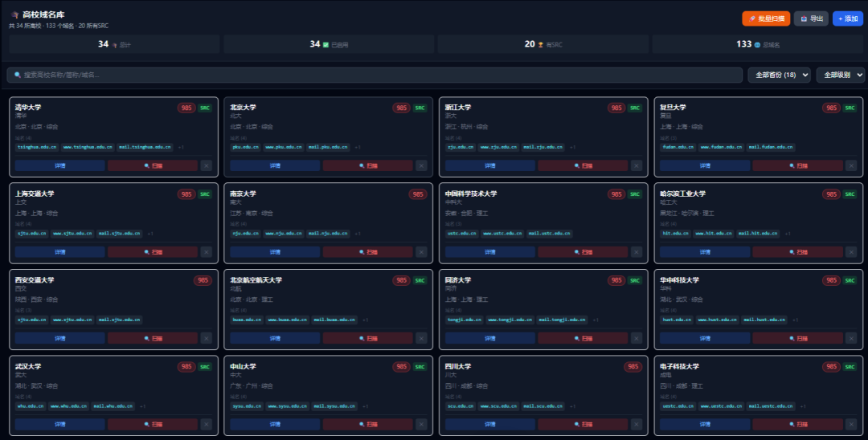This screenshot has height=440, width=868.
Task: Scan 电子科技大学 with 扫描 button
Action: (x=798, y=424)
